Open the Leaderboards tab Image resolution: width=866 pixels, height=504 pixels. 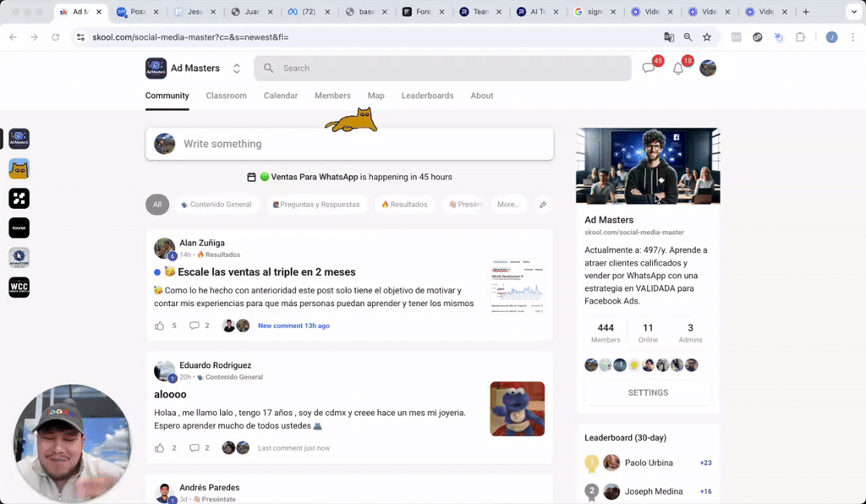427,96
